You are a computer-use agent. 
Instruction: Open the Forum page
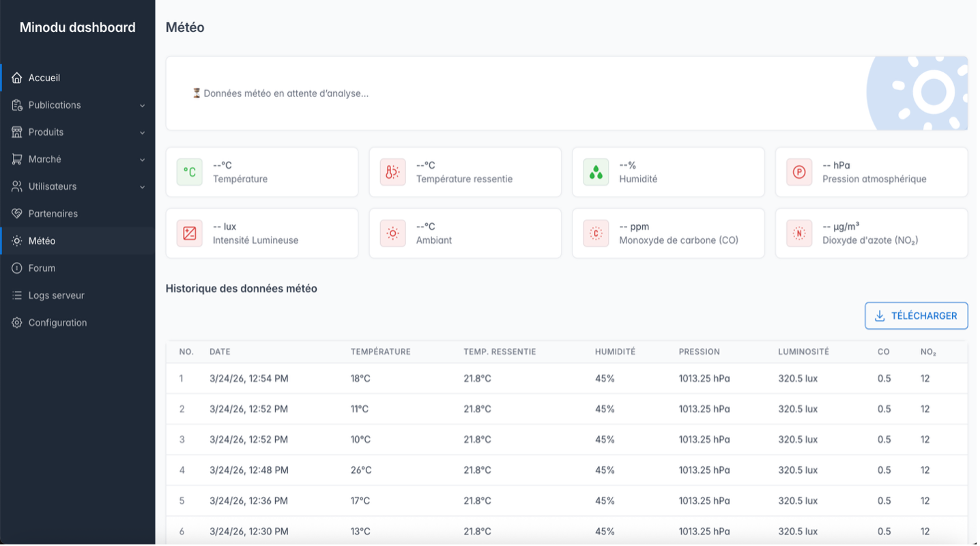78,268
